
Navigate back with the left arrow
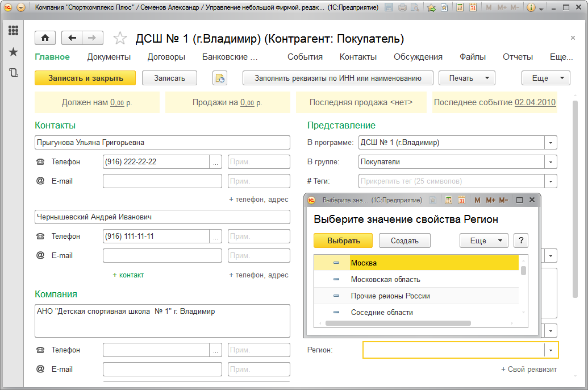[x=72, y=38]
